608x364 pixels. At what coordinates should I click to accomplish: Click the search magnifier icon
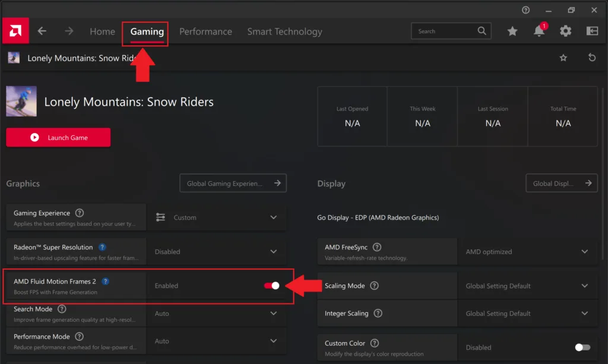coord(482,31)
